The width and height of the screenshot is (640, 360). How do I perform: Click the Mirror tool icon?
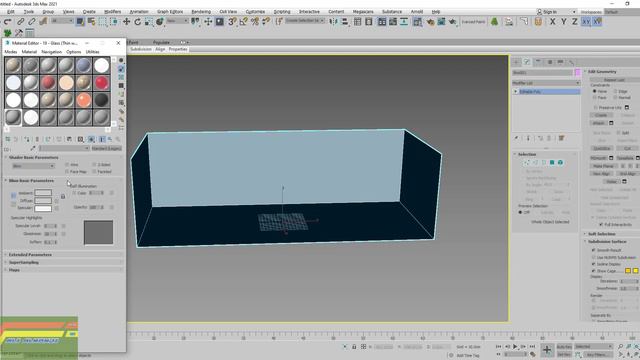333,21
